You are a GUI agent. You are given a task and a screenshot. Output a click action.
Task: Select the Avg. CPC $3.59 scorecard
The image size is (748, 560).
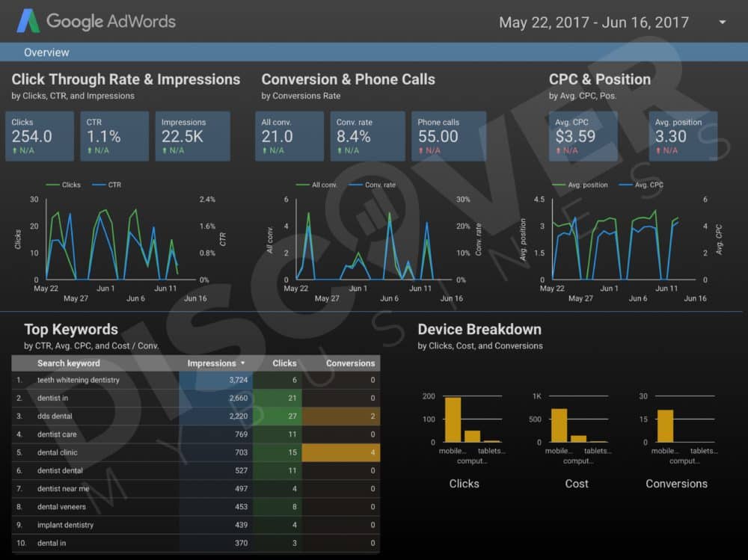pos(583,136)
